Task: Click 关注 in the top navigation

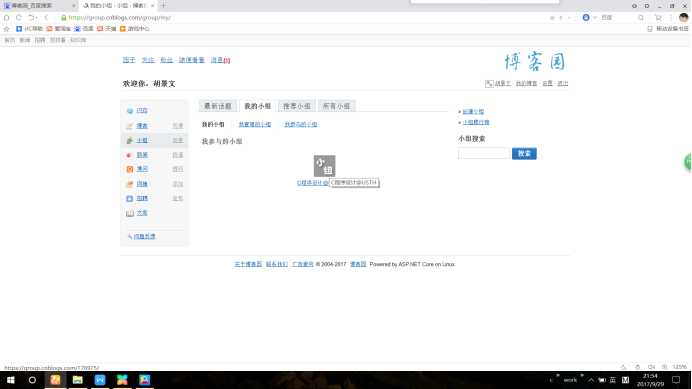Action: point(148,60)
